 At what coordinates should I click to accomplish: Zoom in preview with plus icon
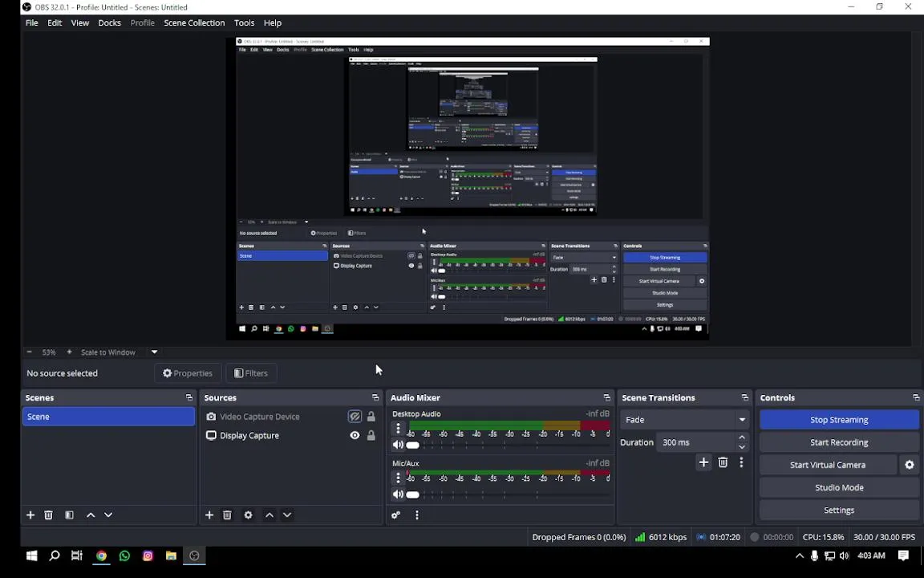(x=69, y=352)
